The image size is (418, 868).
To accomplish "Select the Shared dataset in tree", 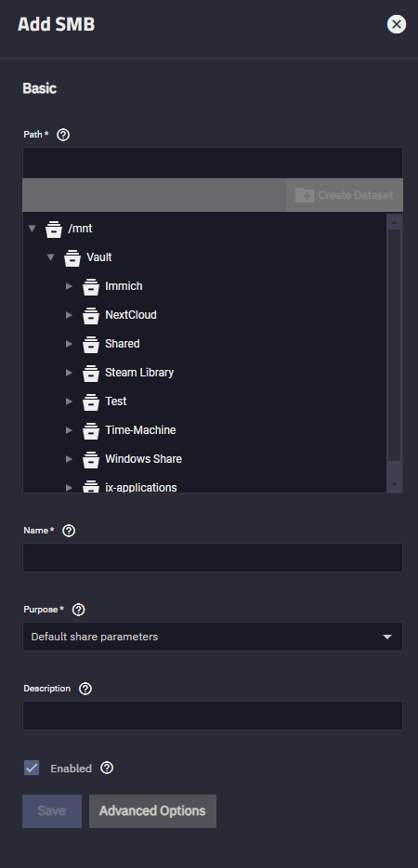I will 123,344.
